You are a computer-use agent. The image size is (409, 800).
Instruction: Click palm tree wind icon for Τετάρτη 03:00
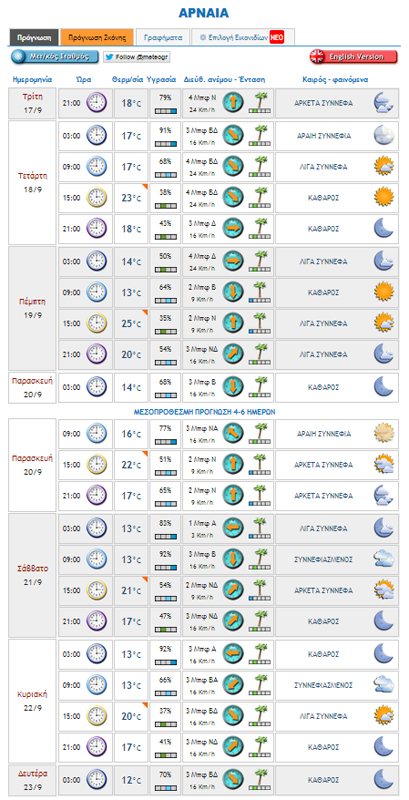coord(260,136)
